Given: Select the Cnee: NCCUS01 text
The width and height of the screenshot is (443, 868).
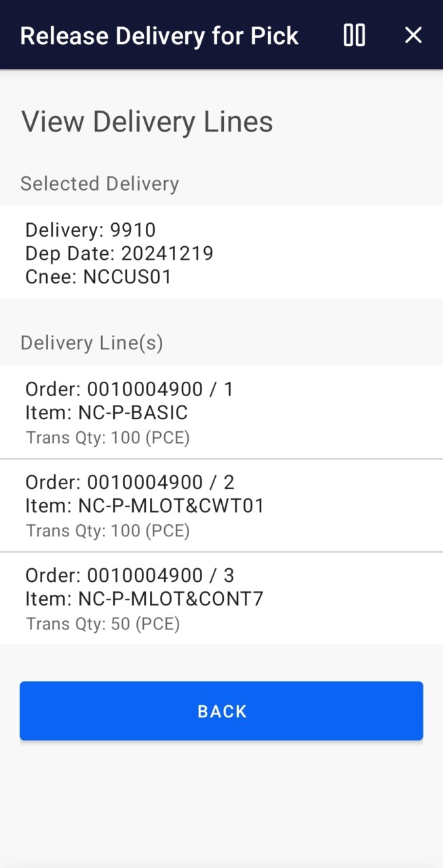Looking at the screenshot, I should (98, 277).
